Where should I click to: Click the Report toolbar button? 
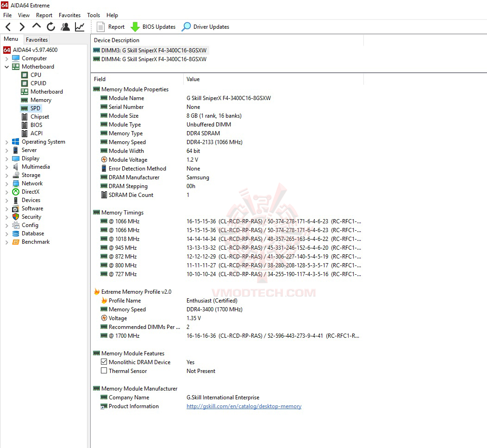tap(111, 27)
